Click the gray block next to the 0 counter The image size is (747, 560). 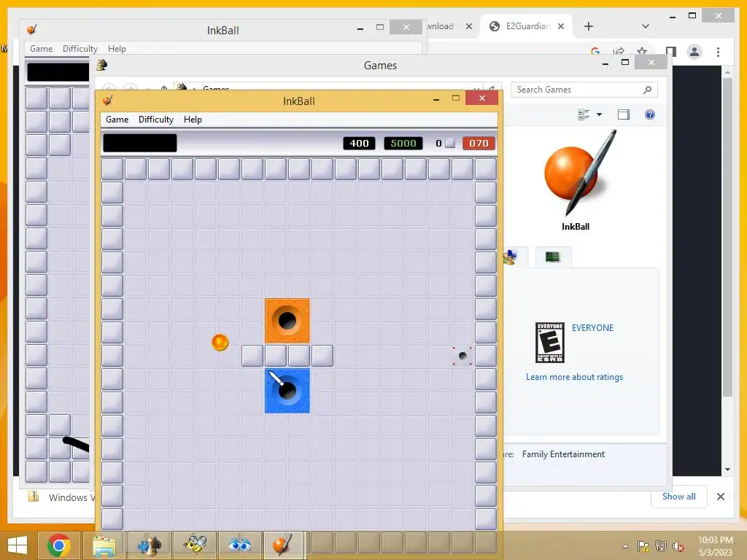tap(450, 144)
